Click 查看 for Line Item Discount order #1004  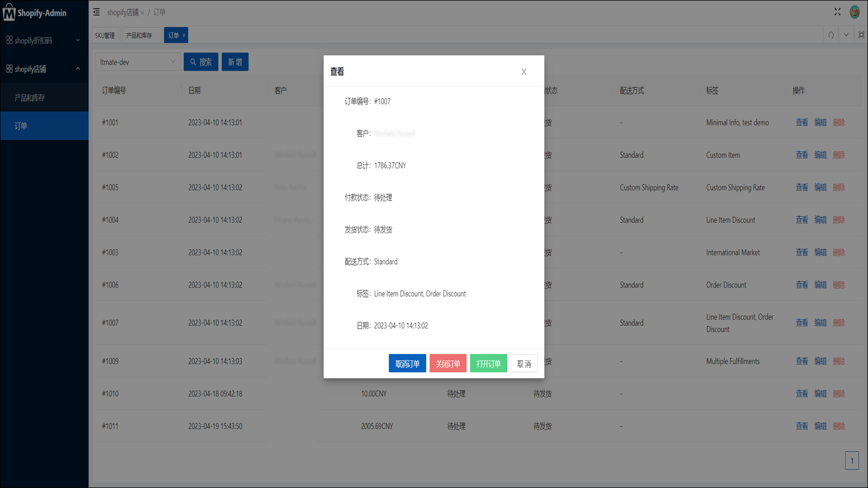802,220
